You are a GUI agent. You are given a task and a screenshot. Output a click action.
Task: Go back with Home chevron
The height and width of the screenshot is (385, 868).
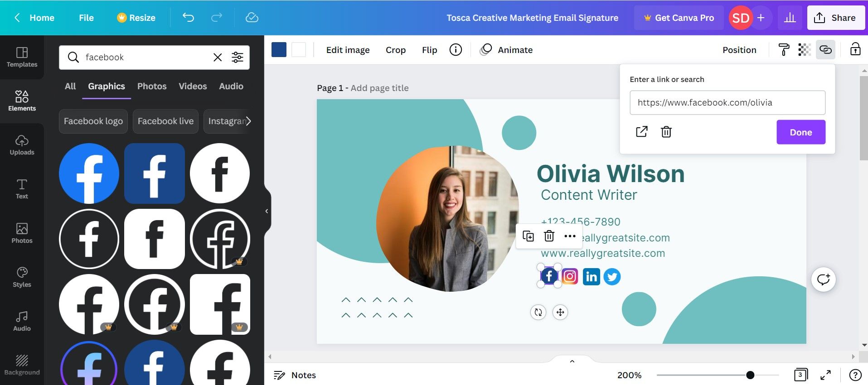pyautogui.click(x=17, y=18)
